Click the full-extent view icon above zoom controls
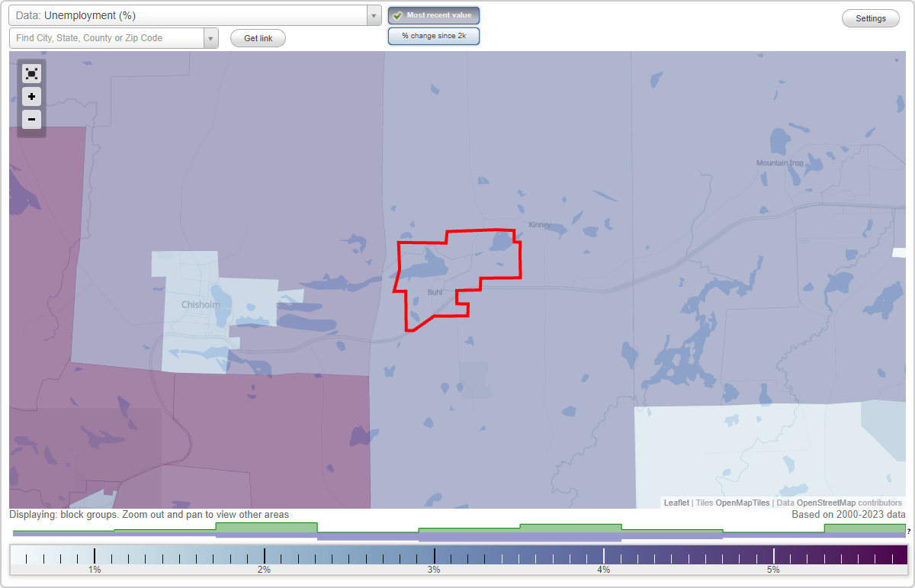Viewport: 915px width, 588px height. [31, 74]
